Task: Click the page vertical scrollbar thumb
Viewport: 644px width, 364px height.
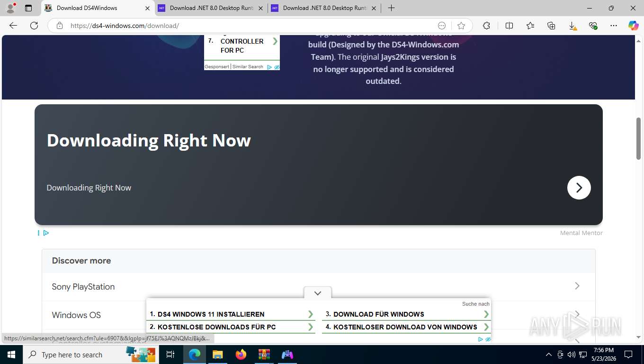Action: 638,138
